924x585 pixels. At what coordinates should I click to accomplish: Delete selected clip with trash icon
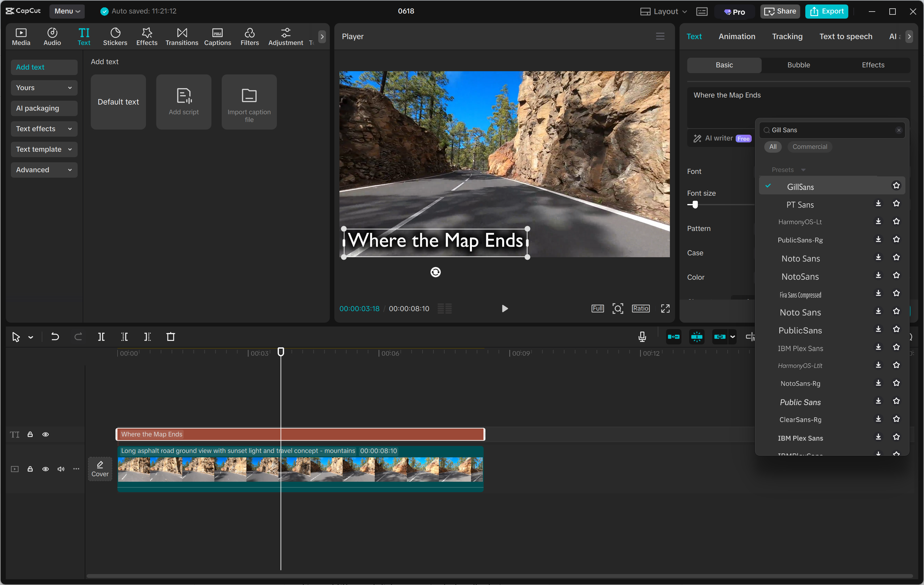click(170, 337)
